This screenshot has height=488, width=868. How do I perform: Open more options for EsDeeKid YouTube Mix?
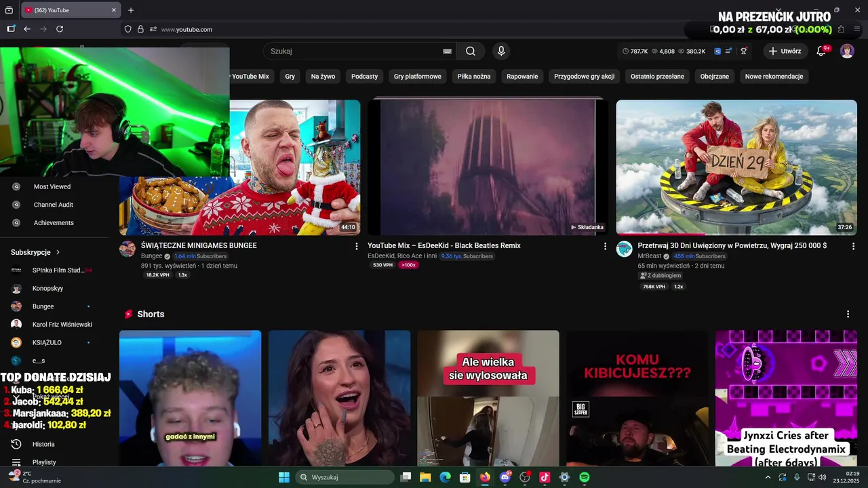[x=605, y=246]
